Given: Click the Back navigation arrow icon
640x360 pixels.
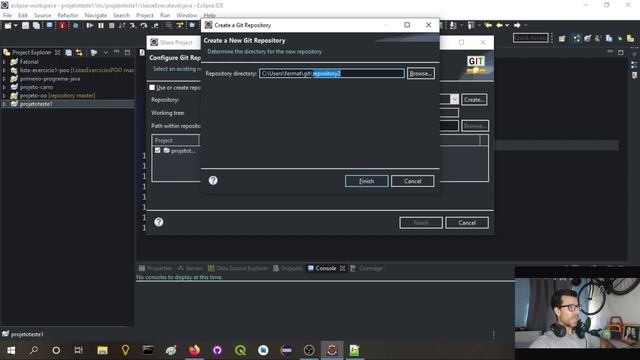Looking at the screenshot, I should [499, 26].
